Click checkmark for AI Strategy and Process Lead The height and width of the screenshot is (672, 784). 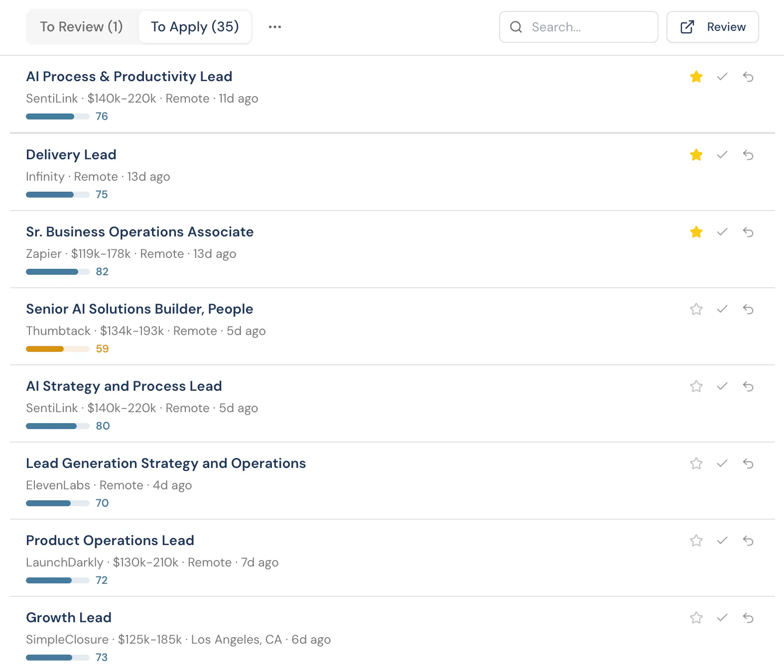click(722, 386)
